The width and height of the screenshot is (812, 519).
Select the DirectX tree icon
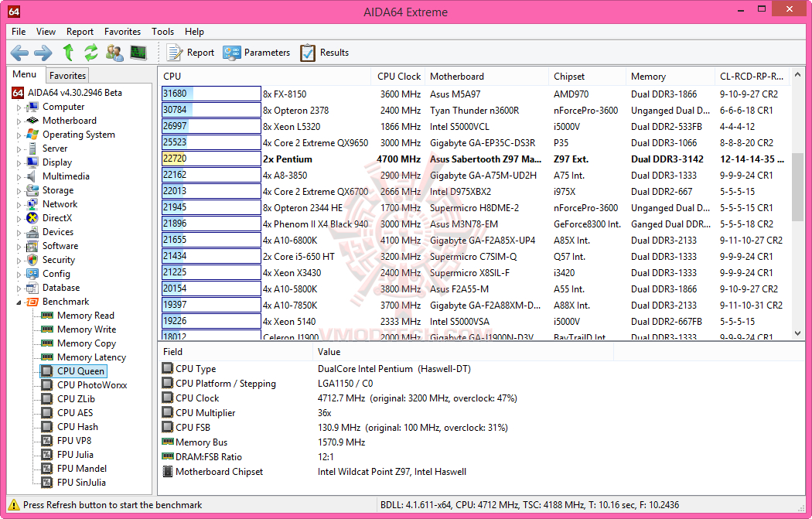32,218
